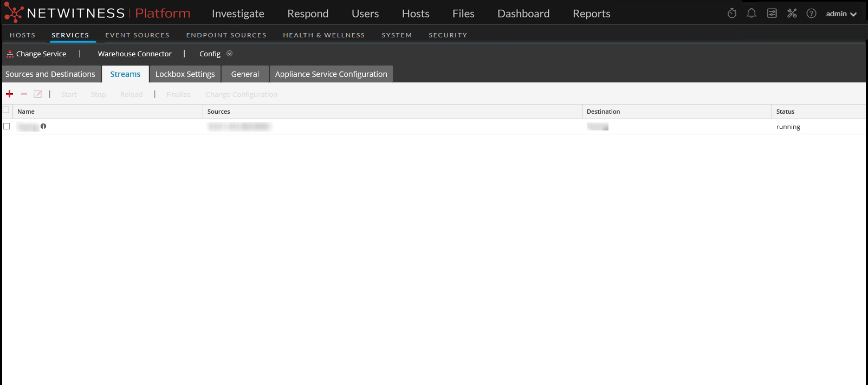Click the minus remove stream icon

(24, 94)
